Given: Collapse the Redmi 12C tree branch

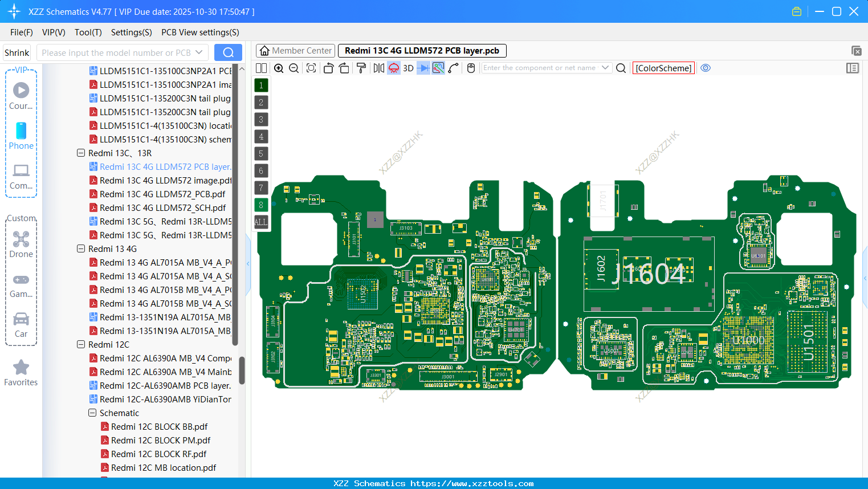Looking at the screenshot, I should [80, 344].
